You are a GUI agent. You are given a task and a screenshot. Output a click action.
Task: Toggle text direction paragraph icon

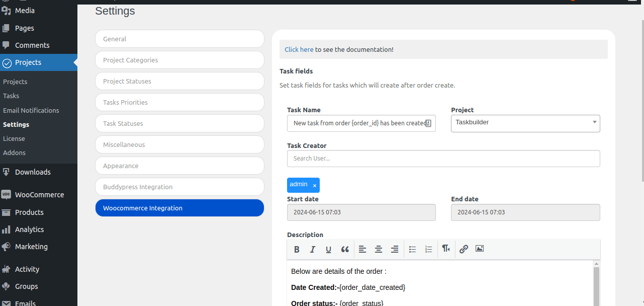click(446, 249)
